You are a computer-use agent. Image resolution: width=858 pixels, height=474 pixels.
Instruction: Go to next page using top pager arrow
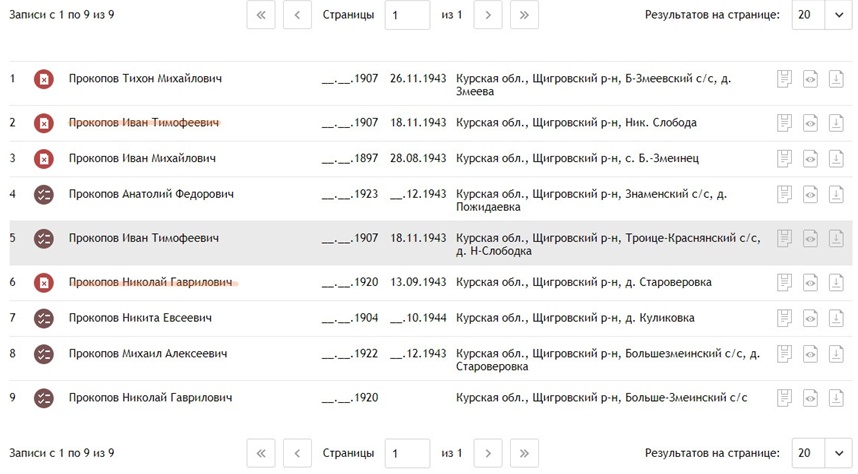[488, 15]
